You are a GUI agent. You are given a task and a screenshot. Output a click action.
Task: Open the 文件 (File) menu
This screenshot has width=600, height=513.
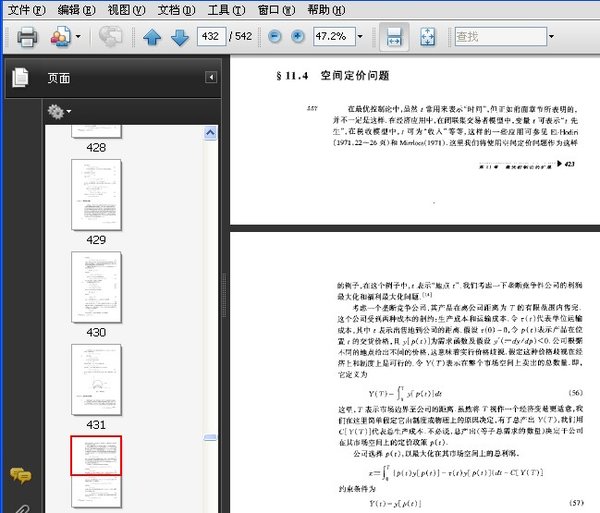[27, 10]
